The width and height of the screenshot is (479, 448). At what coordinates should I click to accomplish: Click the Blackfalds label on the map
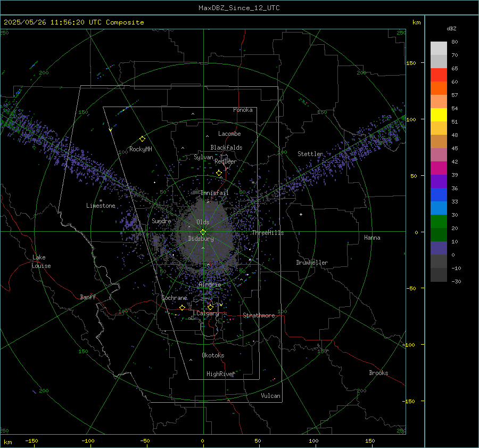pyautogui.click(x=226, y=148)
